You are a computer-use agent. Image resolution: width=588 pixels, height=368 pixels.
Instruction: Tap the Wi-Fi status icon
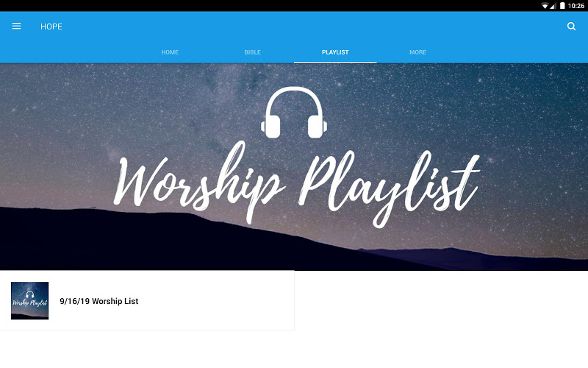click(545, 6)
